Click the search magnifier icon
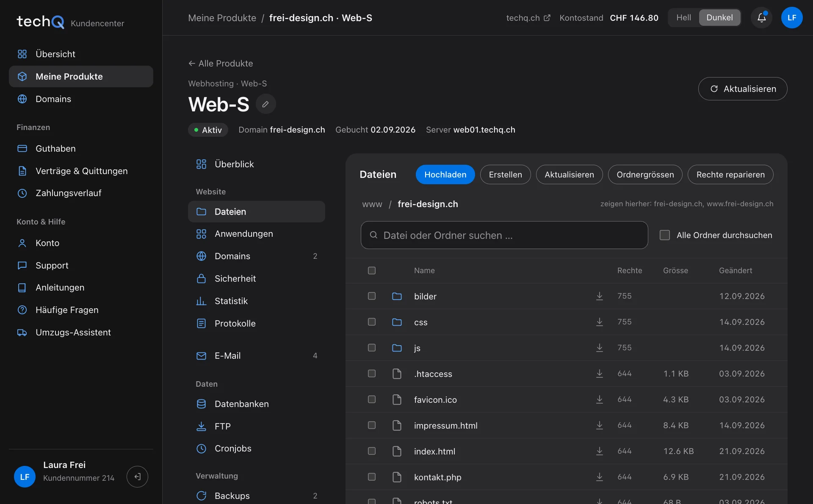The image size is (813, 504). pyautogui.click(x=373, y=235)
